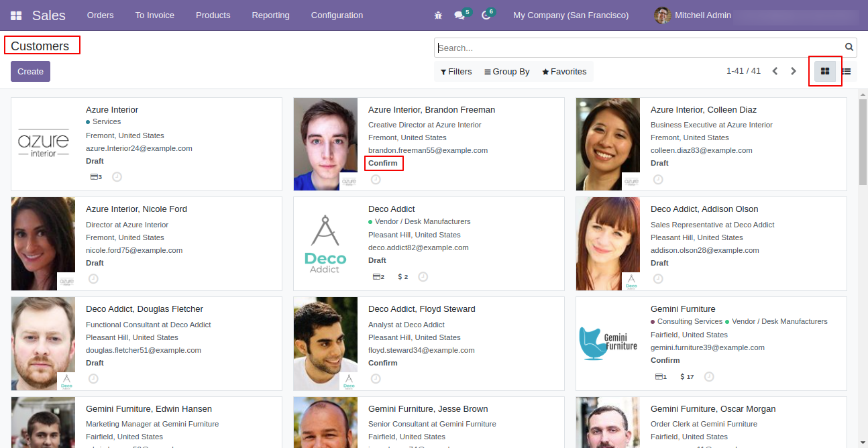The image size is (868, 448).
Task: Open the Deco Addict logo thumbnail
Action: (x=325, y=244)
